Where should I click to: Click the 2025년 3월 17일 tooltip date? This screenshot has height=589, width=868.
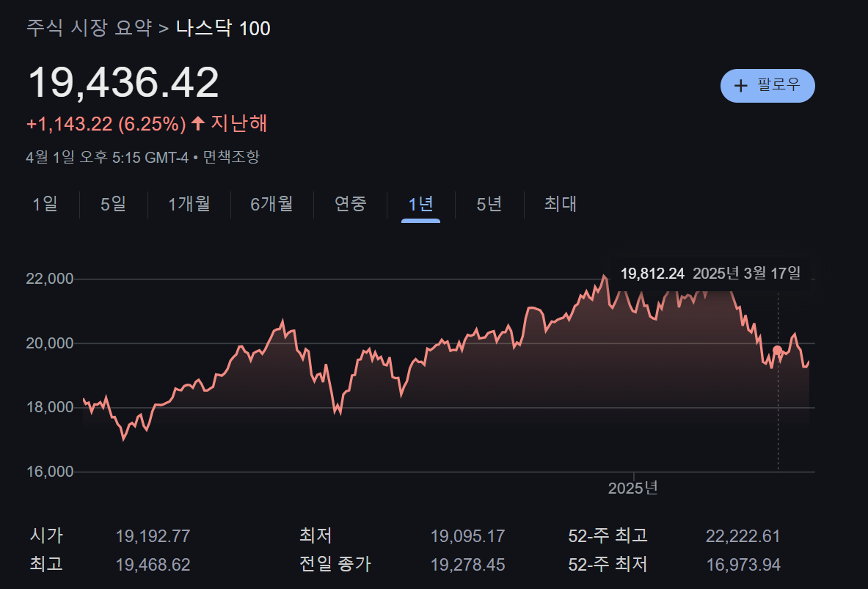point(747,274)
